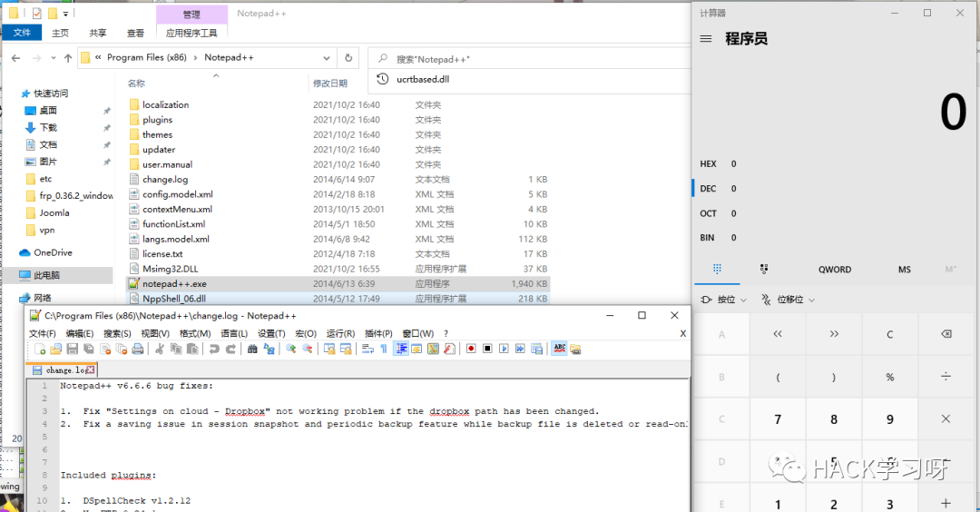Cycle QWORD word size in Calculator
Viewport: 980px width, 512px height.
(x=835, y=270)
